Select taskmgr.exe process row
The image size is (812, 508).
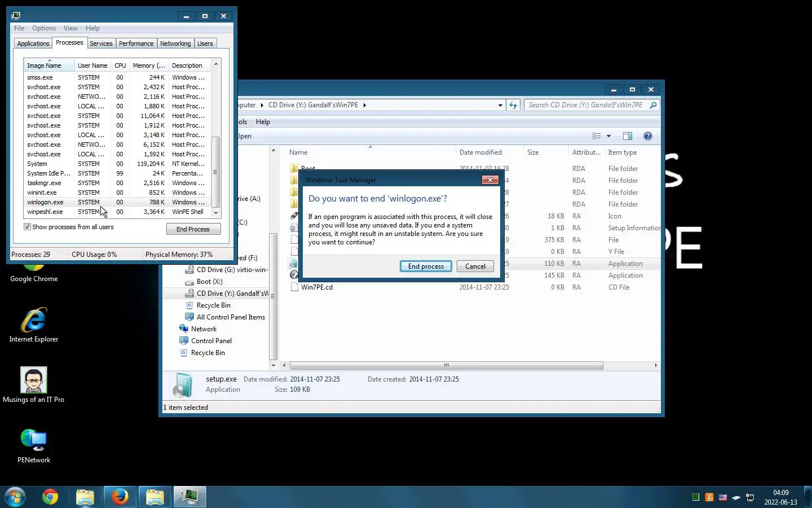(117, 183)
